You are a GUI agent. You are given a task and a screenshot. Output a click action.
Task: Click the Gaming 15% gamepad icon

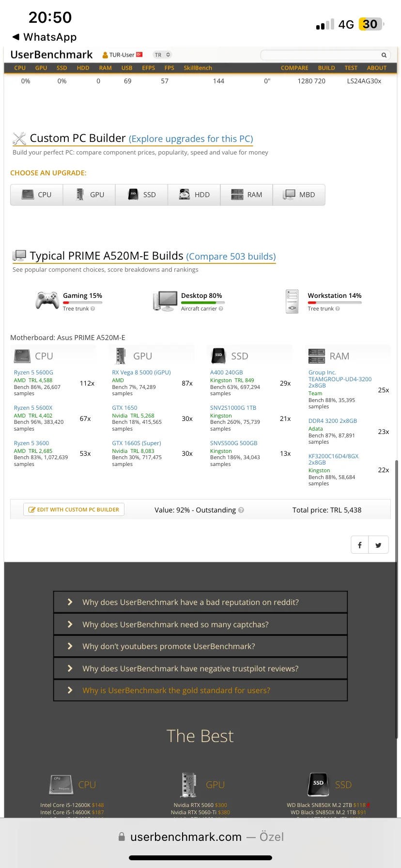(x=47, y=300)
